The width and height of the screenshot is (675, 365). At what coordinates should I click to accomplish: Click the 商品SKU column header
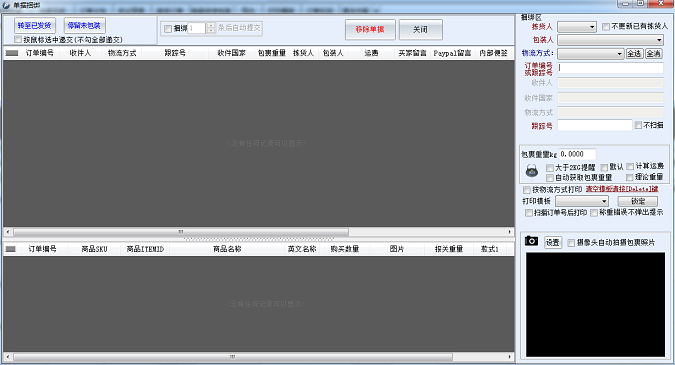[94, 249]
